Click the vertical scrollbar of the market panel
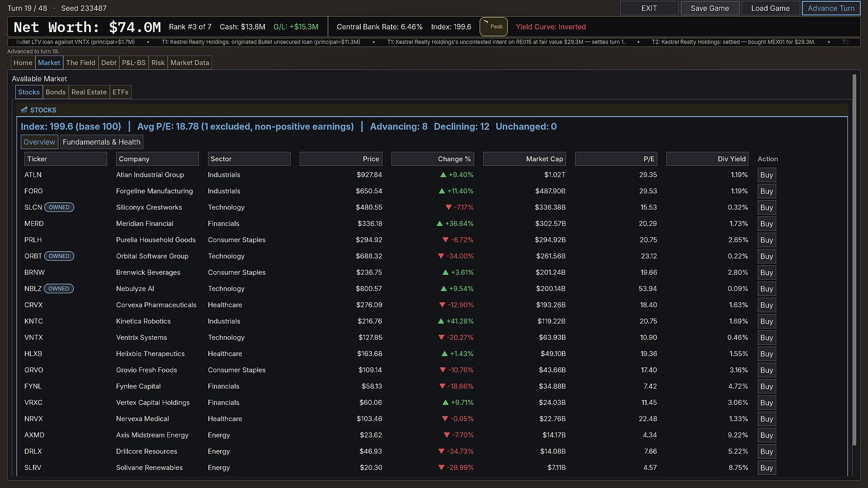Viewport: 868px width, 488px height. click(854, 260)
